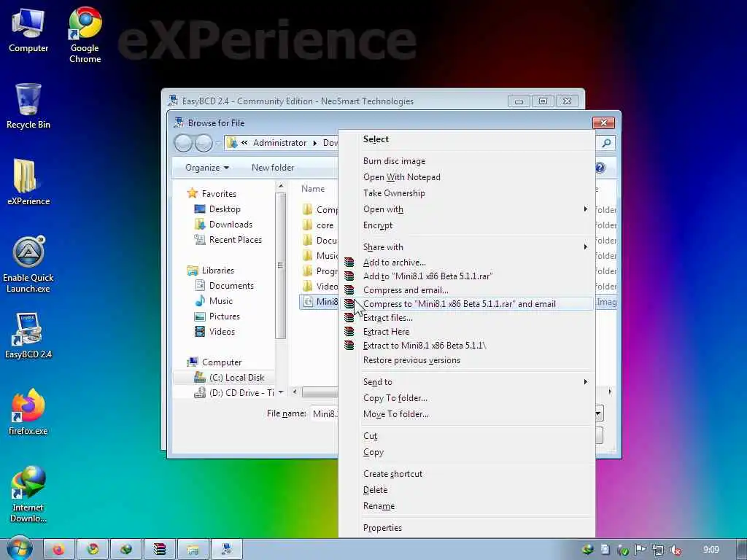Click the New folder button
This screenshot has width=747, height=560.
tap(273, 168)
